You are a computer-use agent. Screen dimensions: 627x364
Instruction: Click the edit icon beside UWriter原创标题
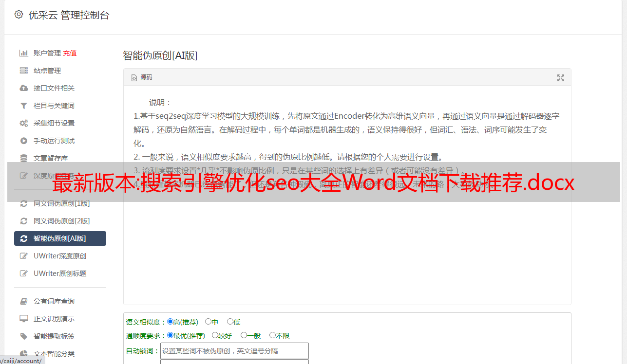coord(23,273)
